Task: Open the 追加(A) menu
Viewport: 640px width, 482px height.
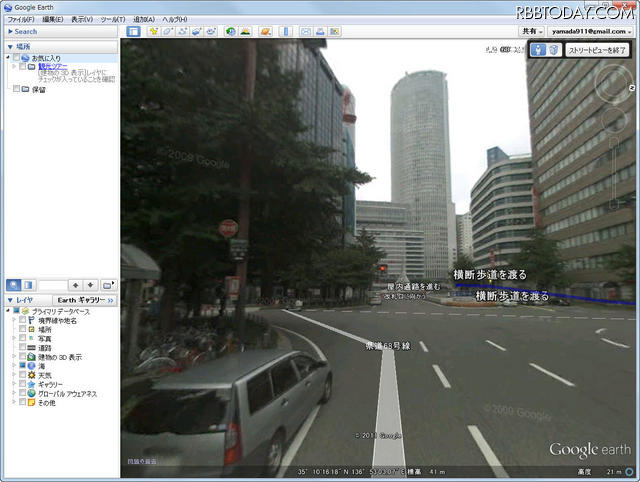Action: tap(144, 19)
